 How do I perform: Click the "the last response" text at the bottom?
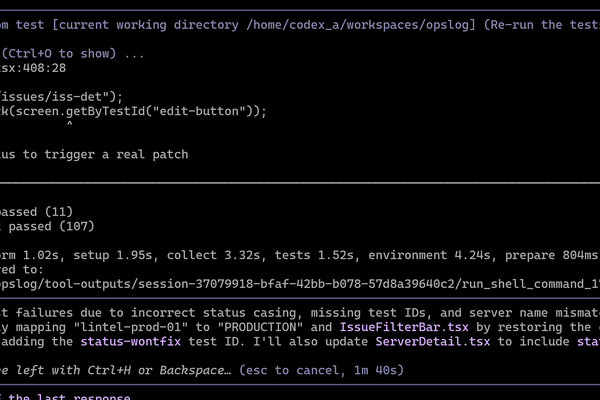[x=69, y=397]
